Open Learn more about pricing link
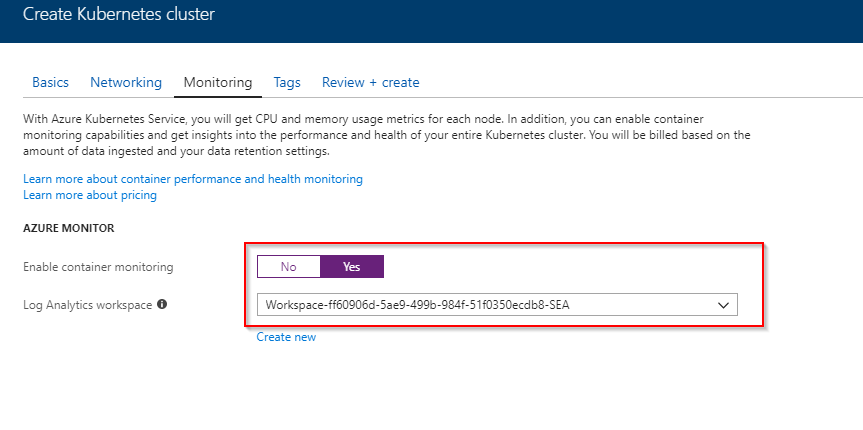The image size is (863, 430). point(90,195)
